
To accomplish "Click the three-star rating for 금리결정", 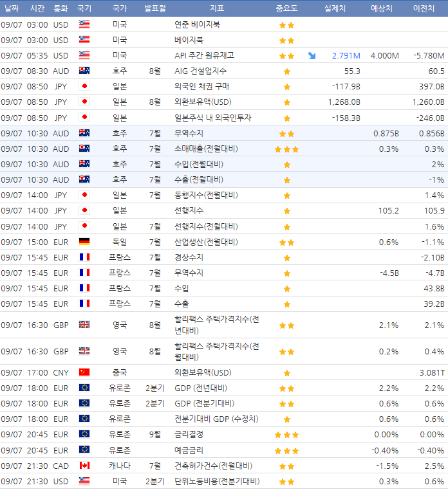I will tap(286, 435).
